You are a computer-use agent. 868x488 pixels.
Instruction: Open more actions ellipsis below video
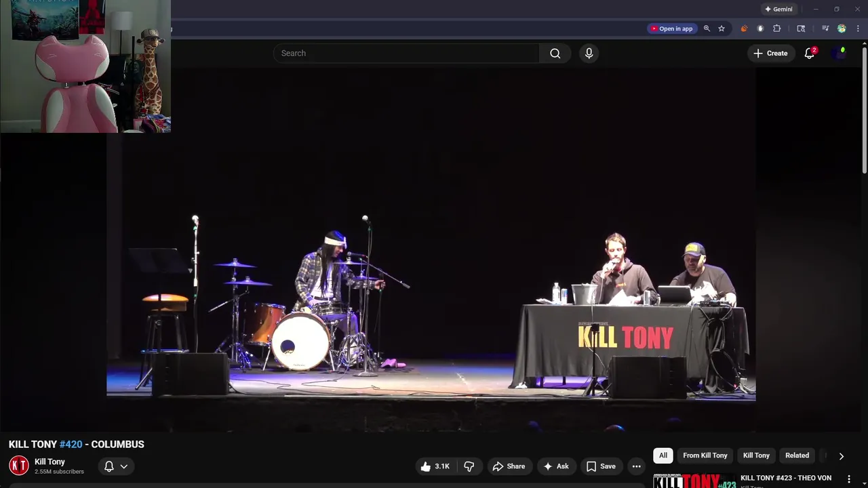[x=636, y=466]
